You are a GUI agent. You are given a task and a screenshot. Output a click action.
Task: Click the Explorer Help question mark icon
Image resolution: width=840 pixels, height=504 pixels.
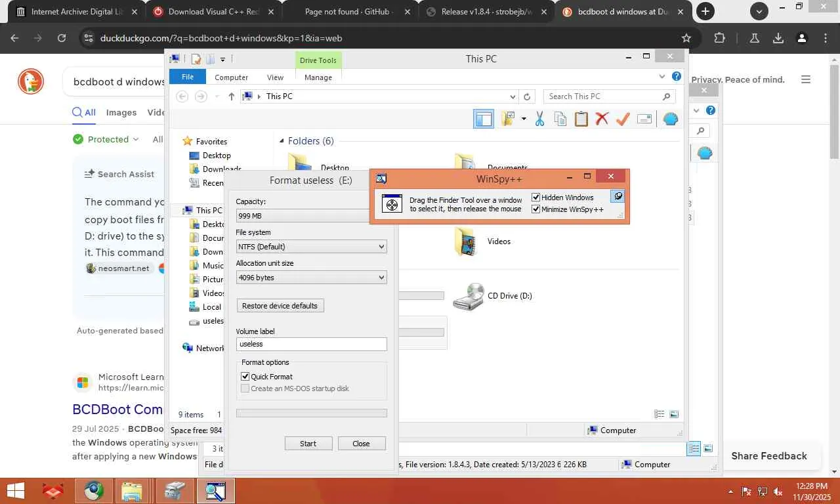pyautogui.click(x=677, y=77)
